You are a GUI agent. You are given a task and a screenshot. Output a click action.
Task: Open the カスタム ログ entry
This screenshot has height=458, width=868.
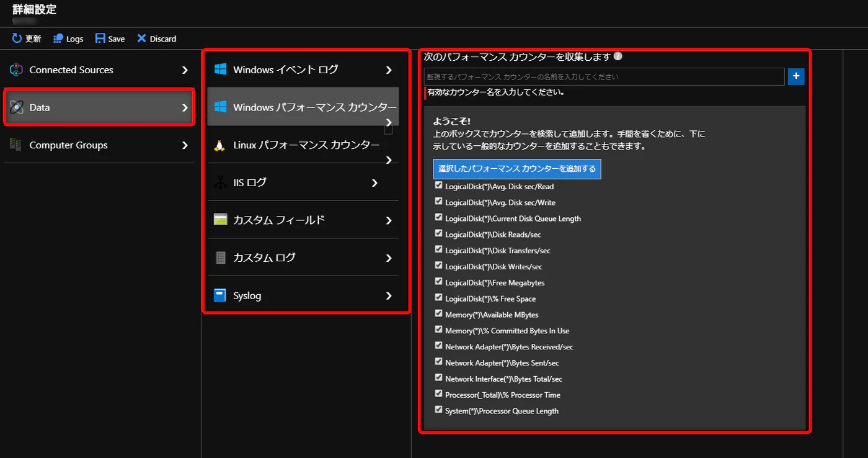[303, 258]
